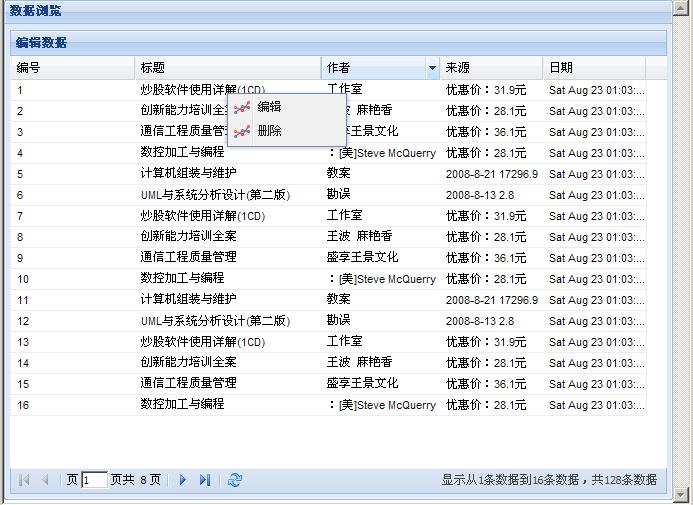Select row number 3 cell
This screenshot has height=505, width=693.
[x=20, y=132]
